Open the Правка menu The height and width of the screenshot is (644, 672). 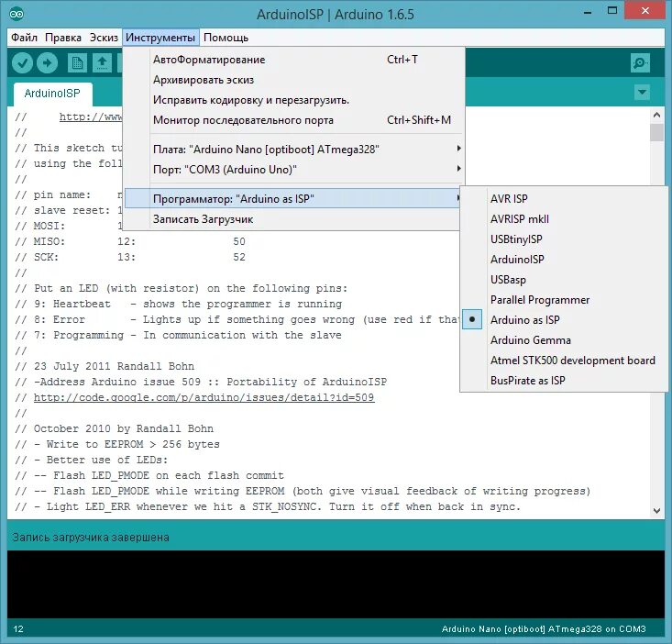coord(63,38)
